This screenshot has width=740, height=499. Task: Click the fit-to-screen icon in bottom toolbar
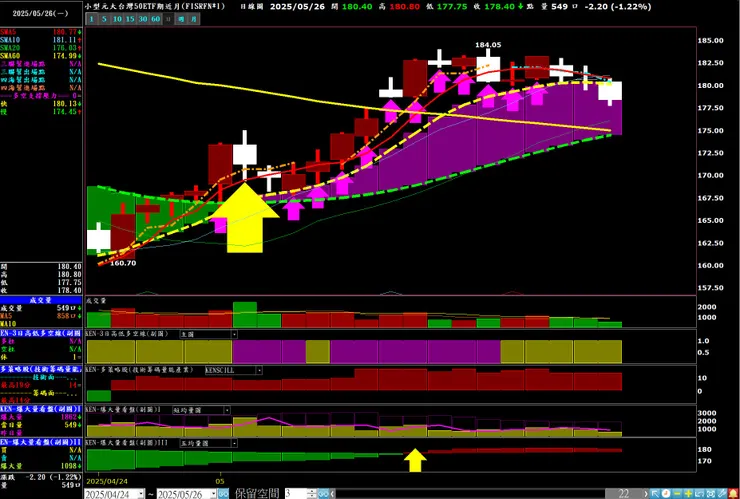(x=710, y=494)
